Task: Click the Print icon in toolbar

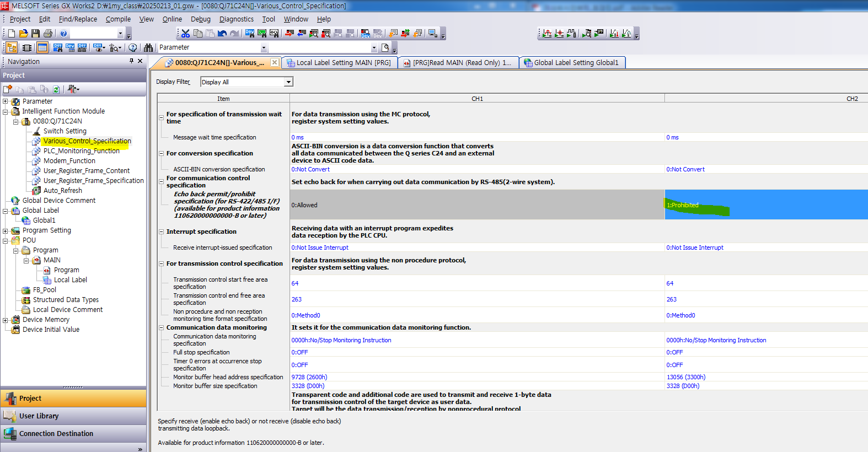Action: click(48, 34)
